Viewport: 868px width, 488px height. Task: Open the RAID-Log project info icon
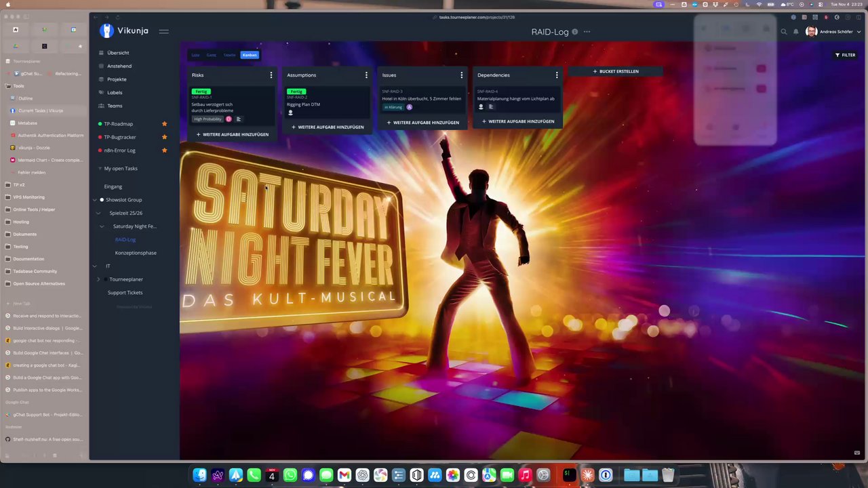tap(575, 32)
